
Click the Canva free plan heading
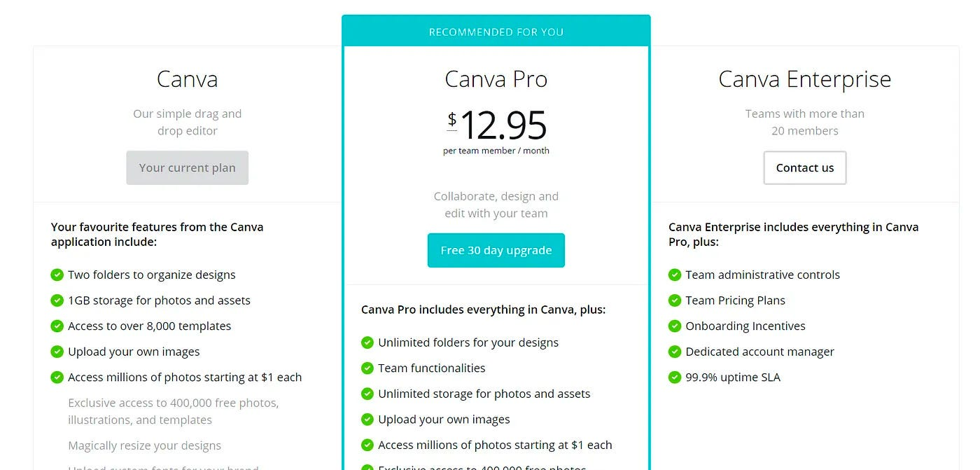pyautogui.click(x=187, y=79)
